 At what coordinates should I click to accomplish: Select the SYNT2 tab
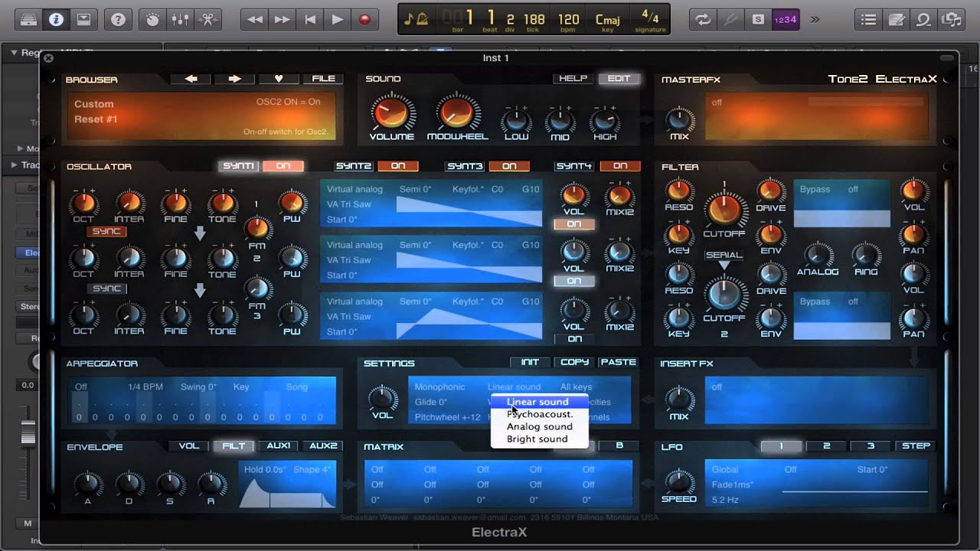(354, 166)
